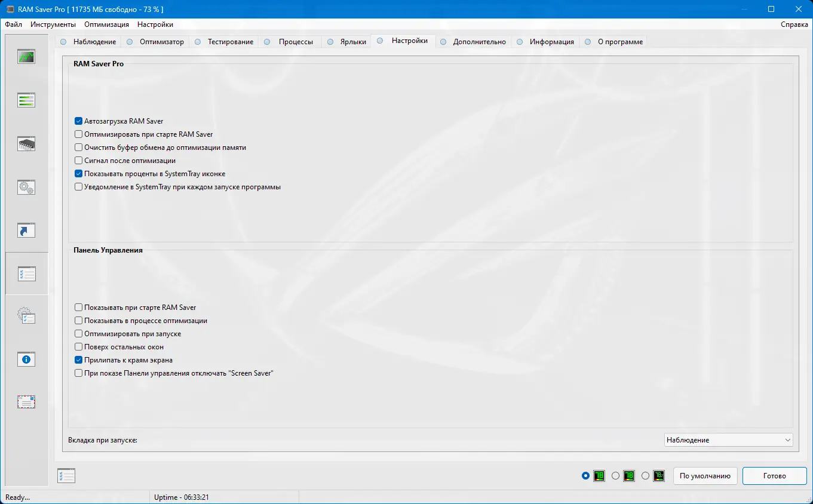Switch to the Дополнительно tab
Screen dimensions: 813x504
tap(473, 42)
